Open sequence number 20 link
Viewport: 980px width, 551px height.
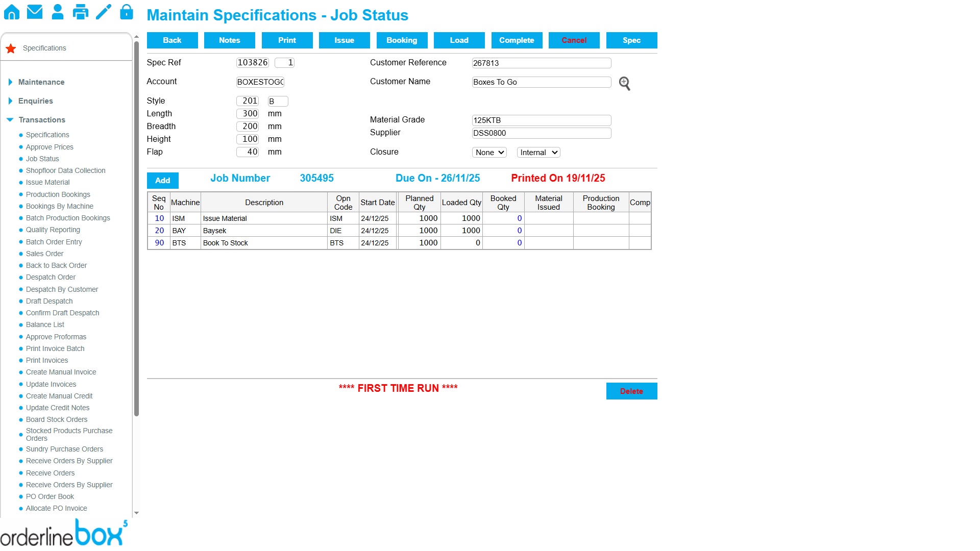click(x=159, y=231)
